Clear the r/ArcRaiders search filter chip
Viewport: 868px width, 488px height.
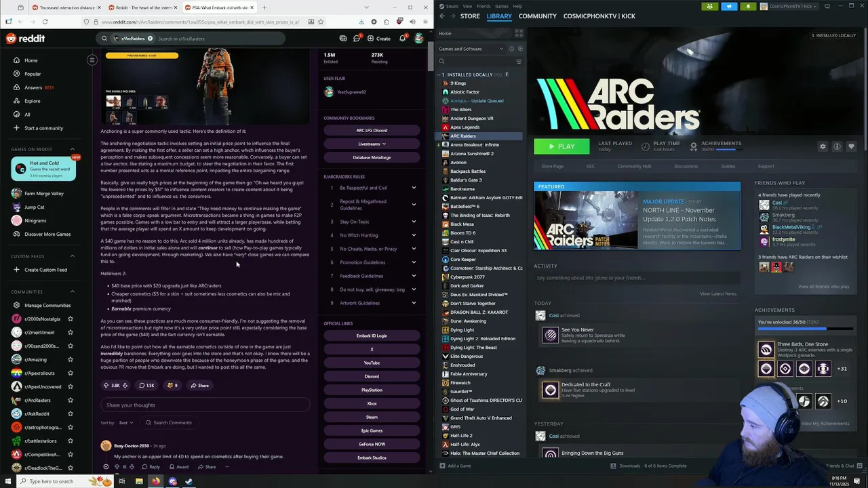pyautogui.click(x=150, y=39)
